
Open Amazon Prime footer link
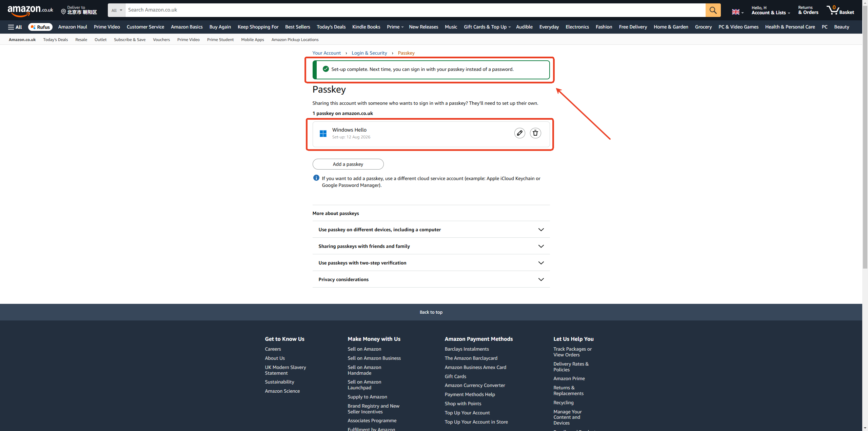coord(569,379)
